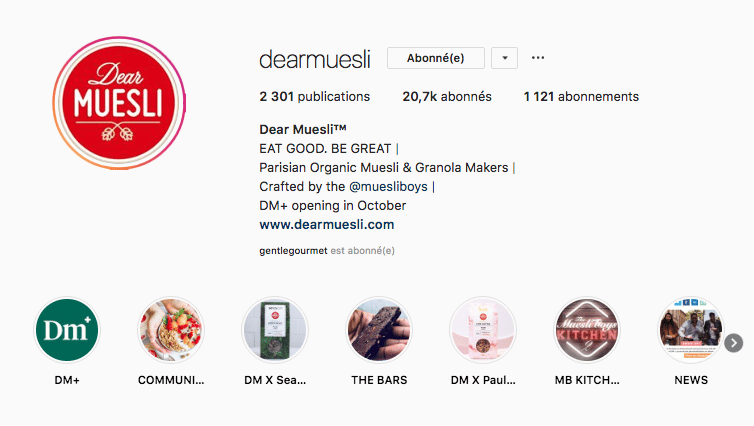The image size is (754, 426).
Task: View the 20,7k abonnés followers list
Action: click(x=447, y=97)
